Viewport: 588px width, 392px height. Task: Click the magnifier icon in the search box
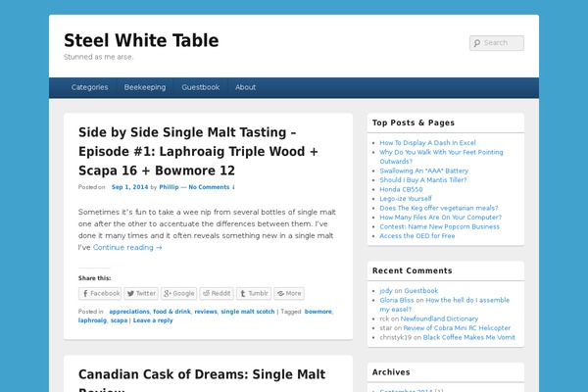[477, 43]
